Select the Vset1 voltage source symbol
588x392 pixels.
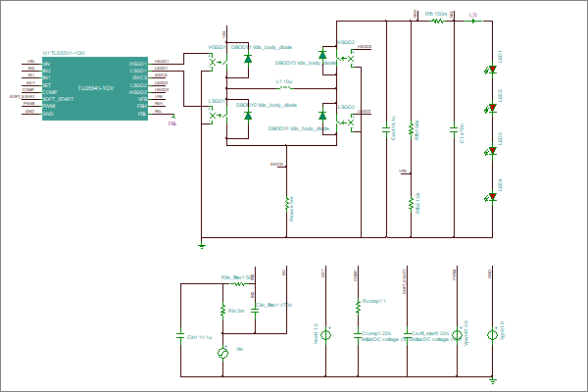[325, 334]
